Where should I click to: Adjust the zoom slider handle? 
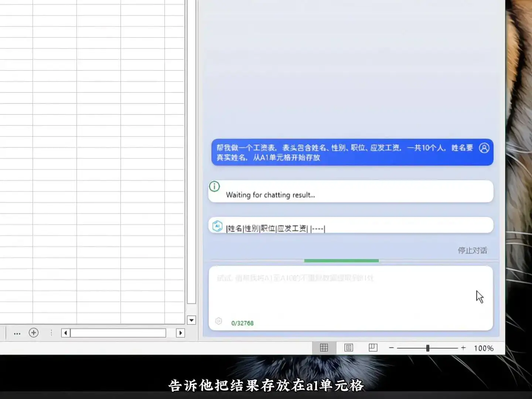point(427,348)
